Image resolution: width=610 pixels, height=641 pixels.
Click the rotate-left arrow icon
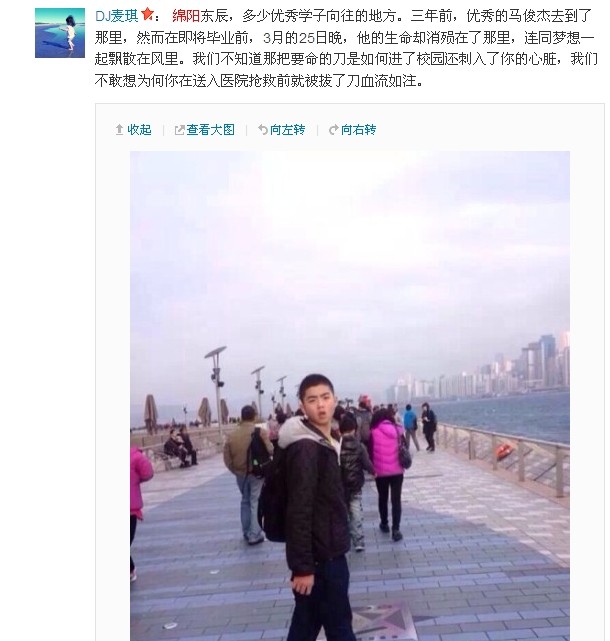tap(263, 130)
